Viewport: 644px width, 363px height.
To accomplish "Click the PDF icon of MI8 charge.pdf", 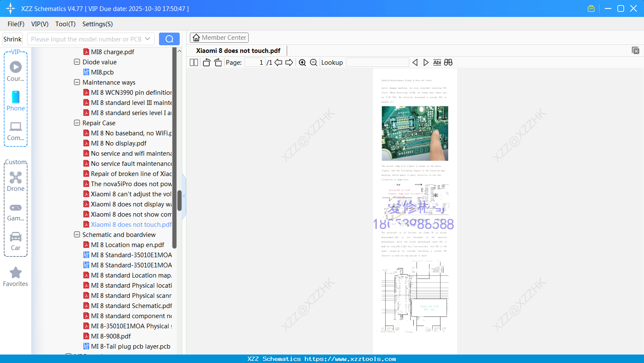I will 86,52.
